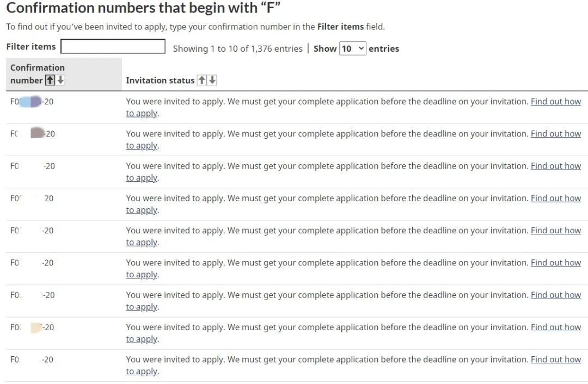Click 'Find out how to apply' in sixth row

pos(556,263)
